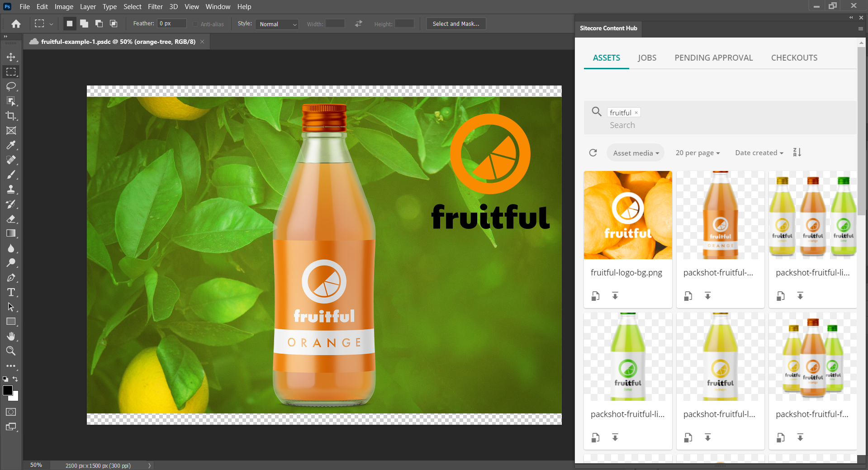Select the Blur tool
Viewport: 868px width, 470px height.
point(11,248)
